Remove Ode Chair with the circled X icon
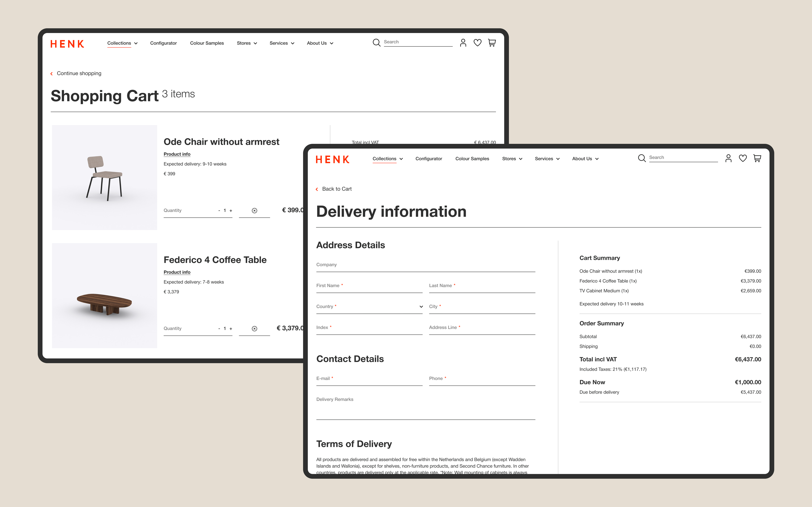 254,211
